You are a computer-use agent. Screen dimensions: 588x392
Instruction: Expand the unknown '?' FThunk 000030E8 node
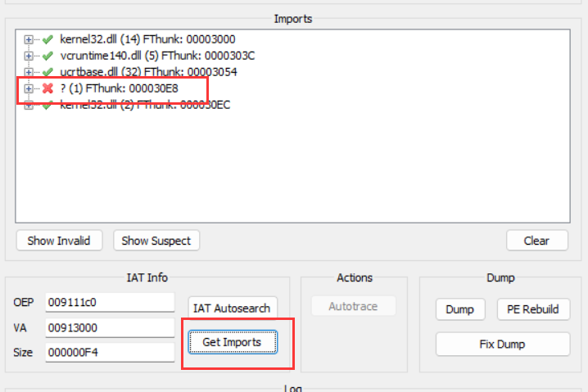point(29,88)
